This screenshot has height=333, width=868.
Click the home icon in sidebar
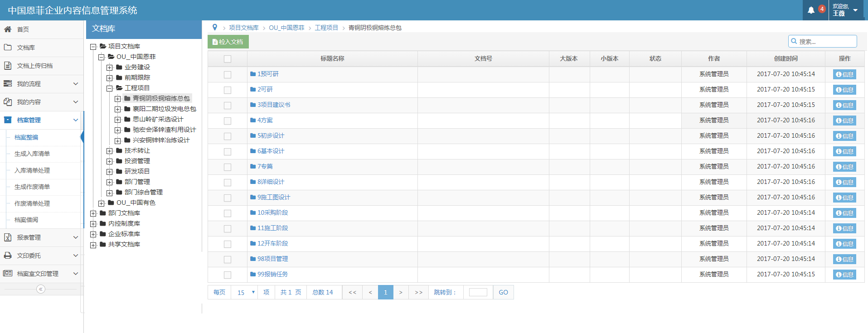8,29
